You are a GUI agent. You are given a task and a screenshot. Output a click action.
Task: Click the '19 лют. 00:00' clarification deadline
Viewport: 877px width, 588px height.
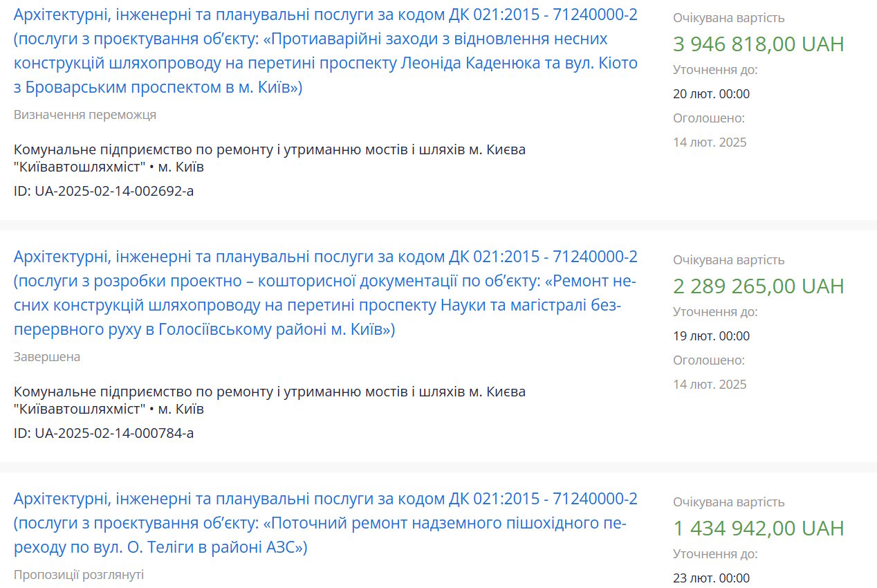[711, 336]
